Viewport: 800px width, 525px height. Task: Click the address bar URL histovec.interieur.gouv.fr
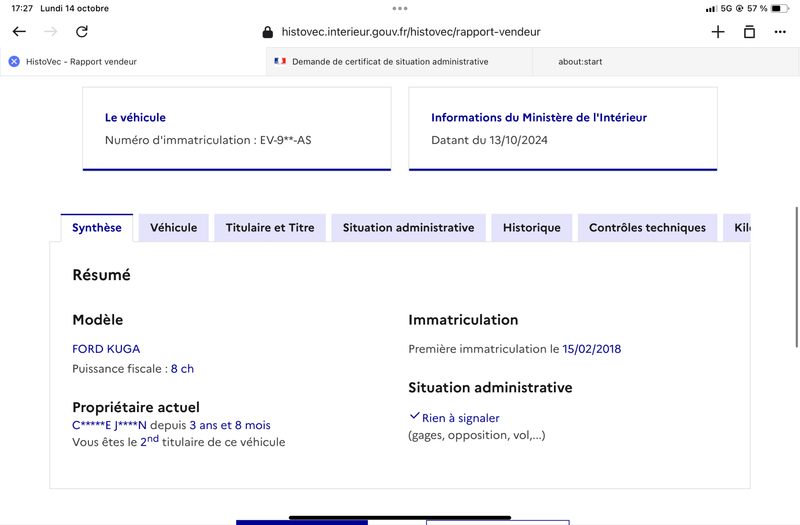[x=411, y=32]
